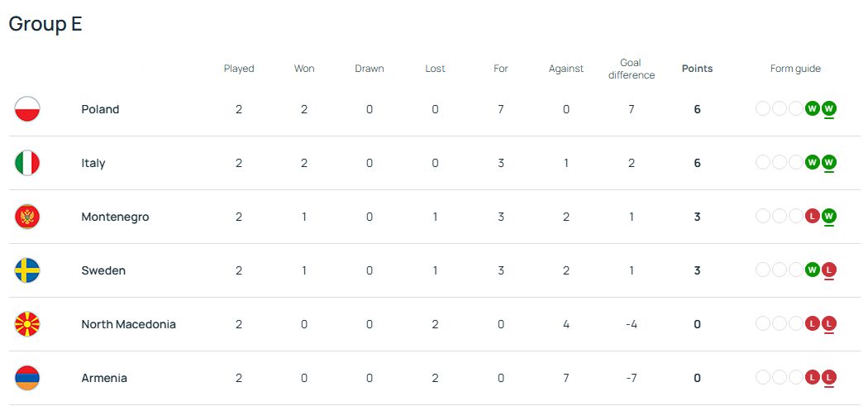The width and height of the screenshot is (868, 406).
Task: Click Montenegro's red loss form badge
Action: pyautogui.click(x=813, y=217)
